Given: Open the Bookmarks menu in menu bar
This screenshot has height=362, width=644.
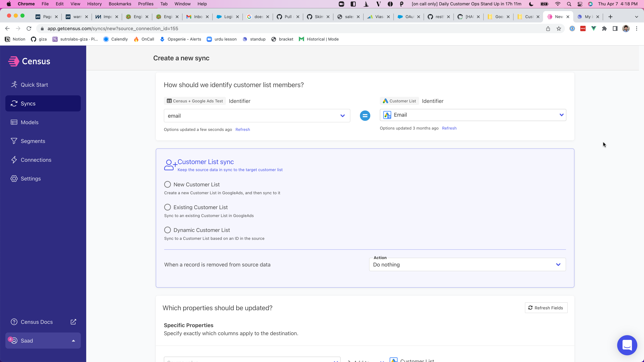Looking at the screenshot, I should coord(120,4).
